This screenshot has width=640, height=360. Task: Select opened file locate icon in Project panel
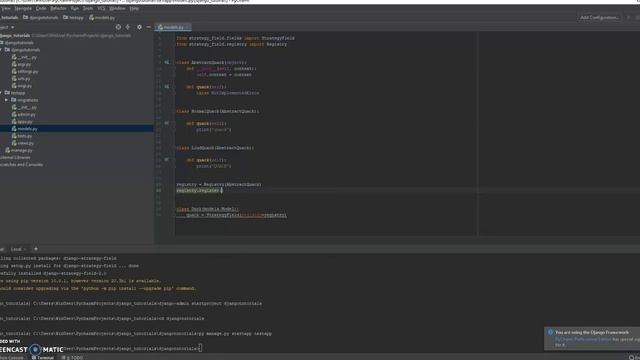pyautogui.click(x=118, y=27)
